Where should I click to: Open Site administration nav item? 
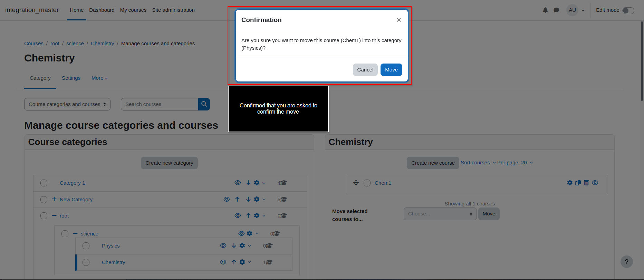pyautogui.click(x=173, y=10)
